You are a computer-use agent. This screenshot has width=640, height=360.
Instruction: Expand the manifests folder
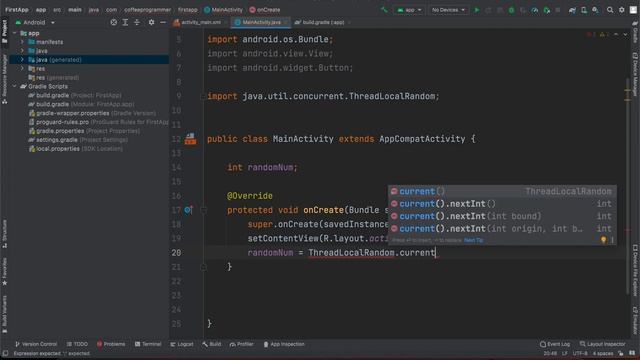click(22, 42)
